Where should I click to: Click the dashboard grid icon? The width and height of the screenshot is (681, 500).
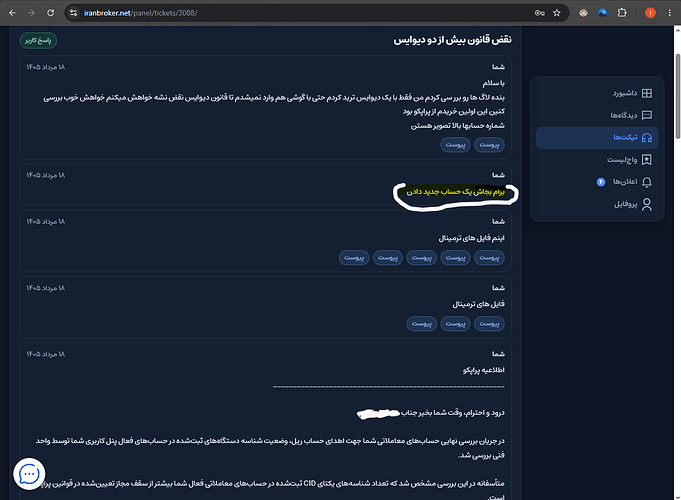647,93
